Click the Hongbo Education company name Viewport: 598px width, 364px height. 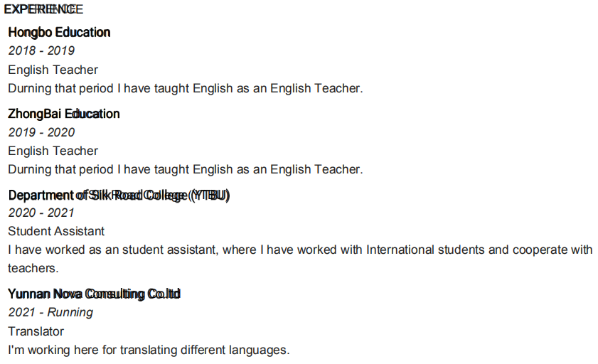(x=59, y=33)
